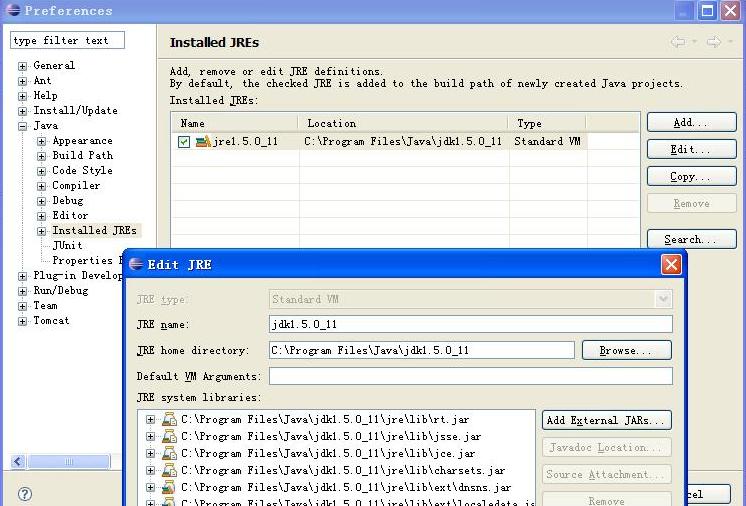This screenshot has width=746, height=506.
Task: Expand the jce.jar library entry
Action: pyautogui.click(x=150, y=454)
